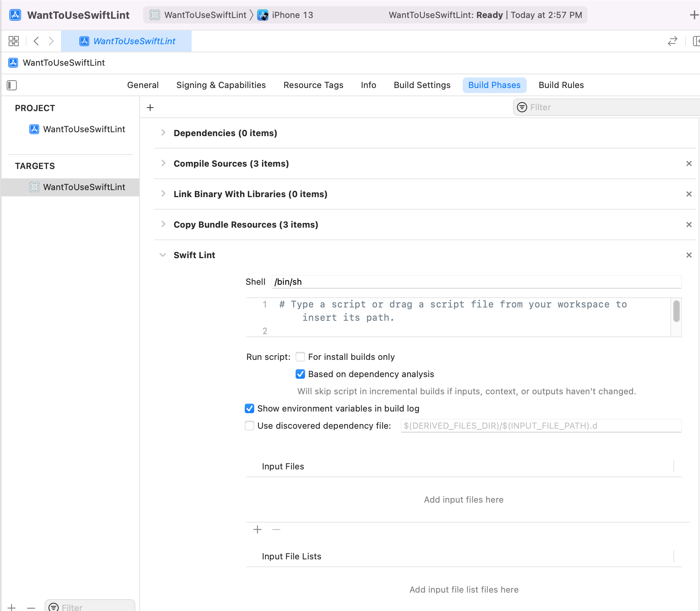Expand Copy Bundle Resources
This screenshot has height=611, width=700.
(163, 224)
